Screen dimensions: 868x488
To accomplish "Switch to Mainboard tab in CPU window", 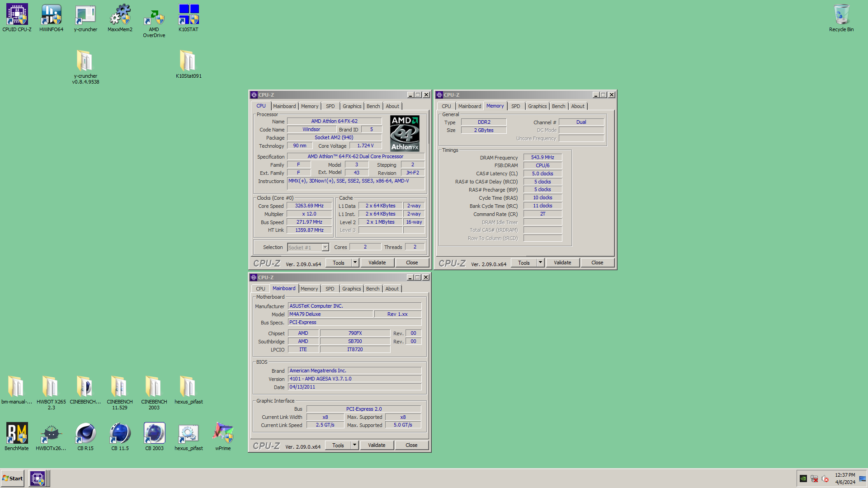I will [x=284, y=106].
